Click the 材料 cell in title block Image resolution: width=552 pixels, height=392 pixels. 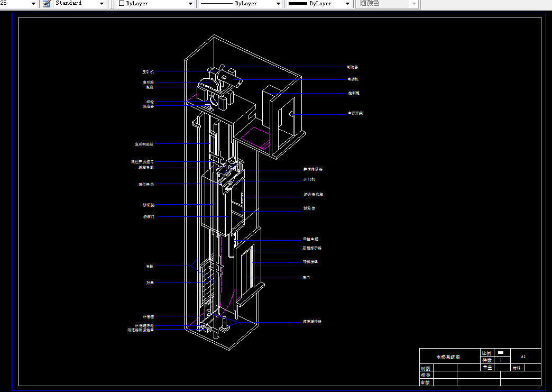pyautogui.click(x=517, y=368)
